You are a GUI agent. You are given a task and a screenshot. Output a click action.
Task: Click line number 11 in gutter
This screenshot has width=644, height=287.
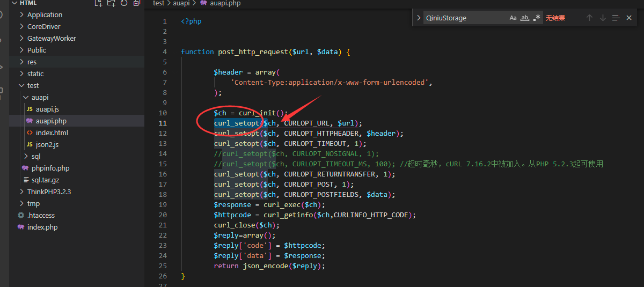(x=163, y=123)
